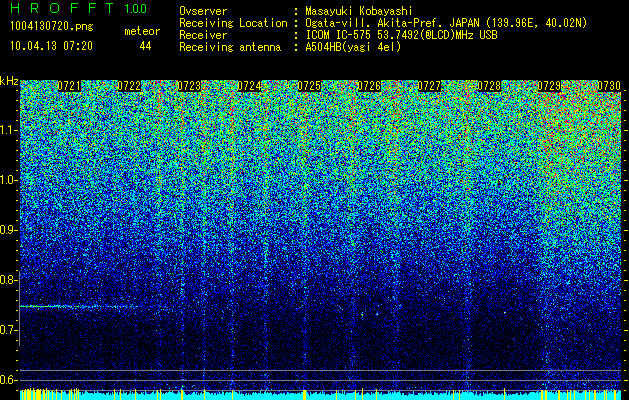
Task: Click the Receiver field label
Action: 203,35
